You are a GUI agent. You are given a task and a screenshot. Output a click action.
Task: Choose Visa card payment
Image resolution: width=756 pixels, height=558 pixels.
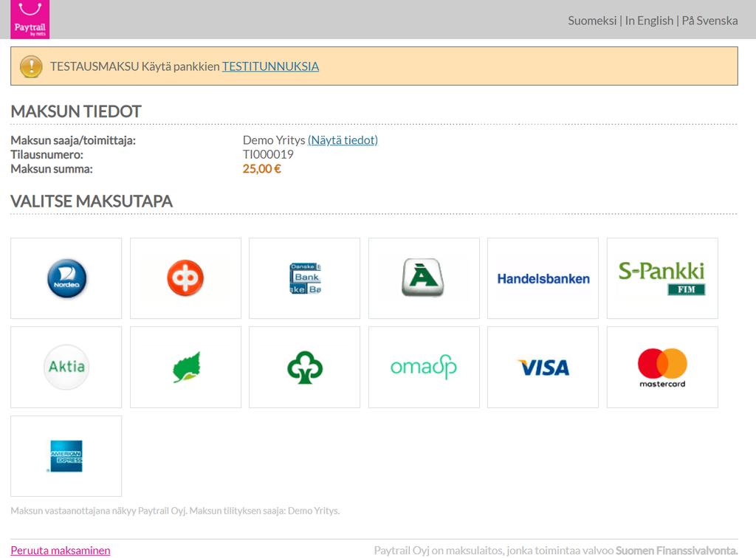(543, 367)
